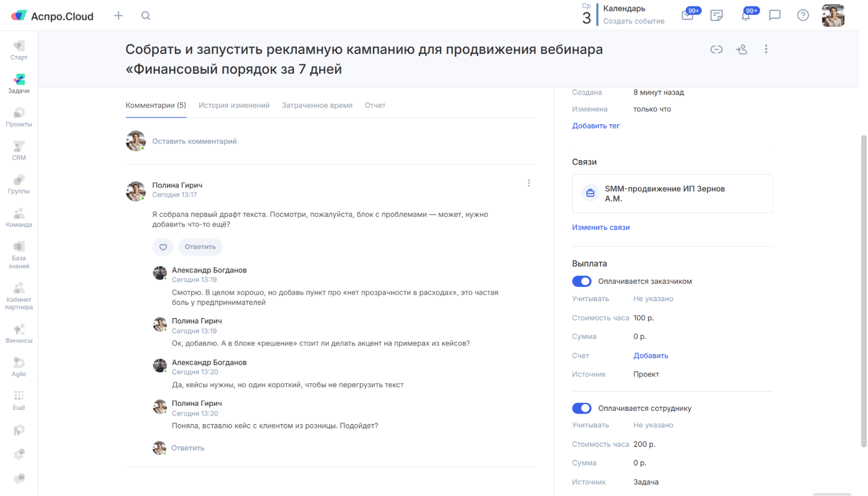868x496 pixels.
Task: Toggle Оплачивается сотруднику switch
Action: point(581,408)
